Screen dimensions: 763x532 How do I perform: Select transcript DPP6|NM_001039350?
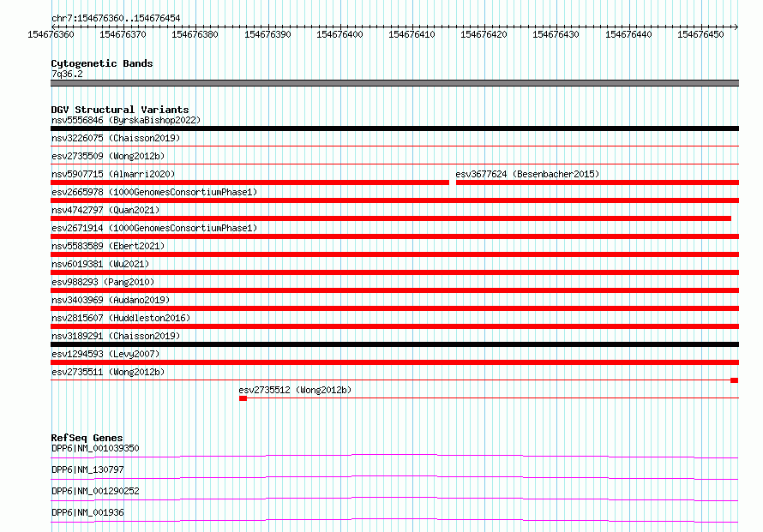[x=95, y=448]
